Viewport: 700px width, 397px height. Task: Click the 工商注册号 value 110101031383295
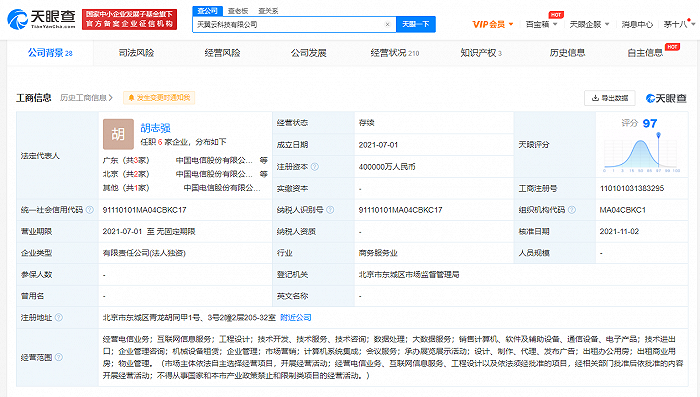tap(632, 188)
